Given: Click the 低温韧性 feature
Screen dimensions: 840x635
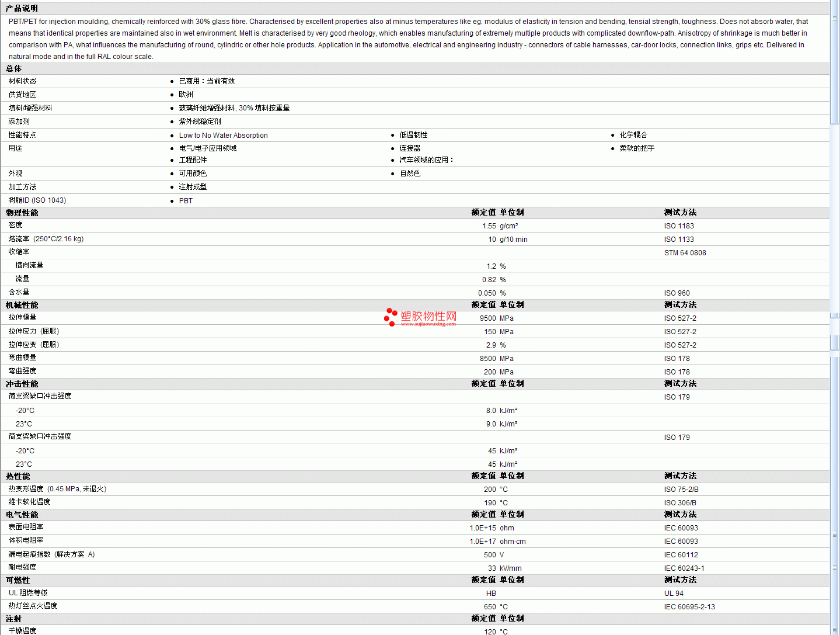Looking at the screenshot, I should click(413, 135).
